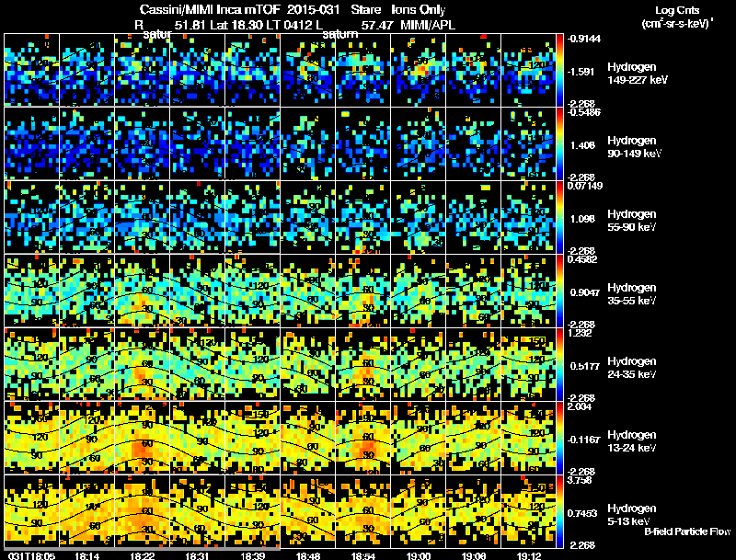Click the color scale bar for 13-24 keV row

(x=559, y=438)
